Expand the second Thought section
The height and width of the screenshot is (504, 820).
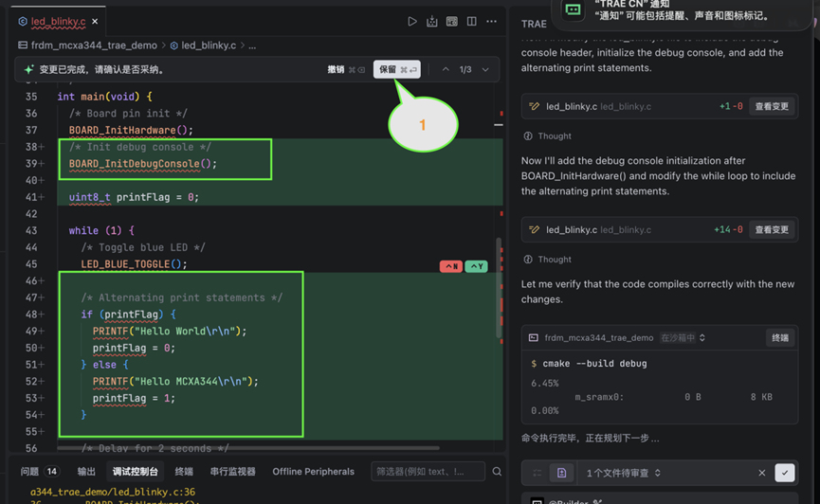tap(548, 260)
